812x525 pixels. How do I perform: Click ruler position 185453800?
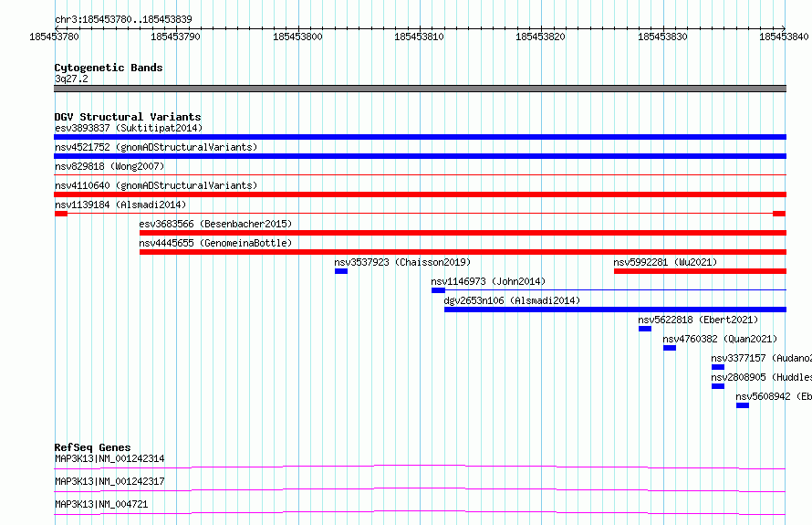click(297, 37)
